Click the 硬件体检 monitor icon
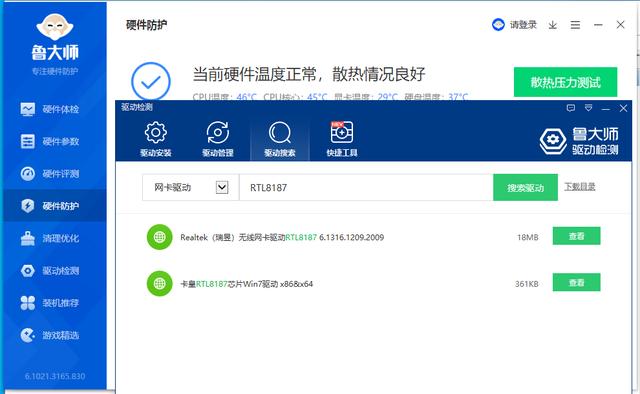The height and width of the screenshot is (394, 640). click(28, 109)
